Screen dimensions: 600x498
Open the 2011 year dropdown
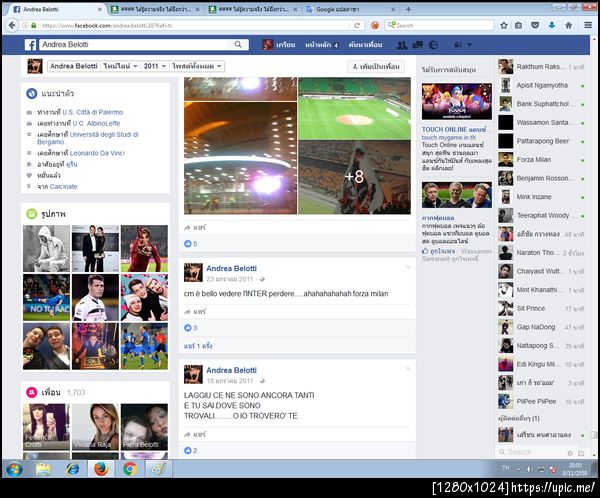pyautogui.click(x=154, y=66)
